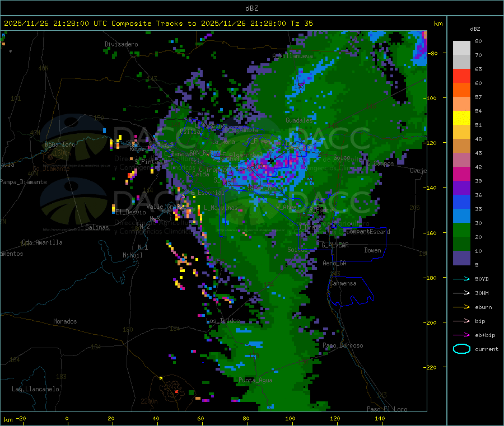Screen dimensions: 504x426
Task: Select the bright yellow swatch in dBZ legend
Action: (461, 118)
